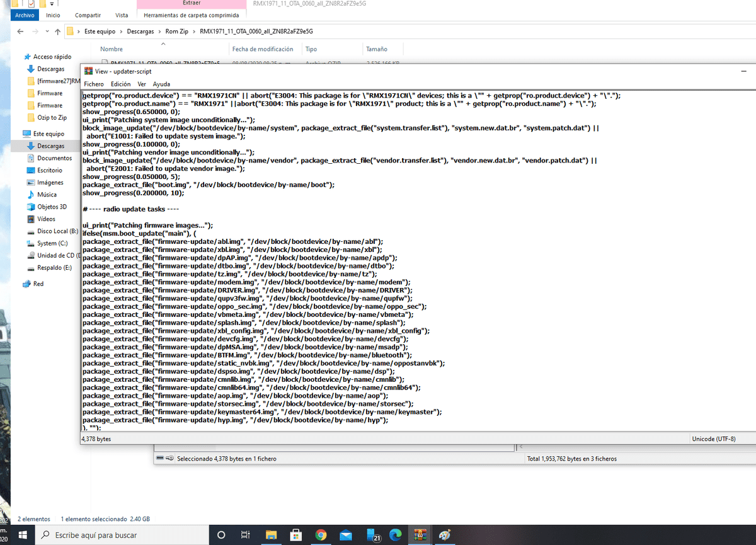Open the Paint taskbar icon
This screenshot has width=756, height=545.
point(444,535)
